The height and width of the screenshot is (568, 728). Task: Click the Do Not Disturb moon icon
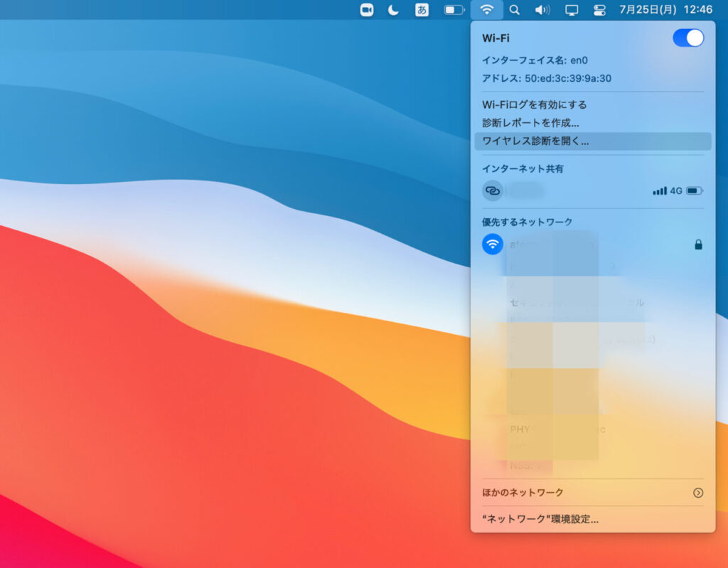[393, 10]
